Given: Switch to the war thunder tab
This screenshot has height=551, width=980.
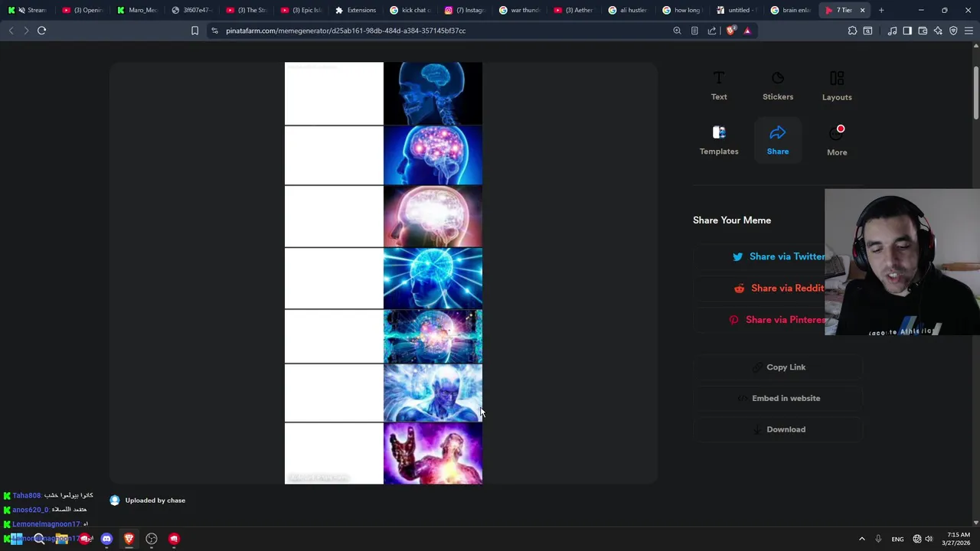Looking at the screenshot, I should pos(519,10).
